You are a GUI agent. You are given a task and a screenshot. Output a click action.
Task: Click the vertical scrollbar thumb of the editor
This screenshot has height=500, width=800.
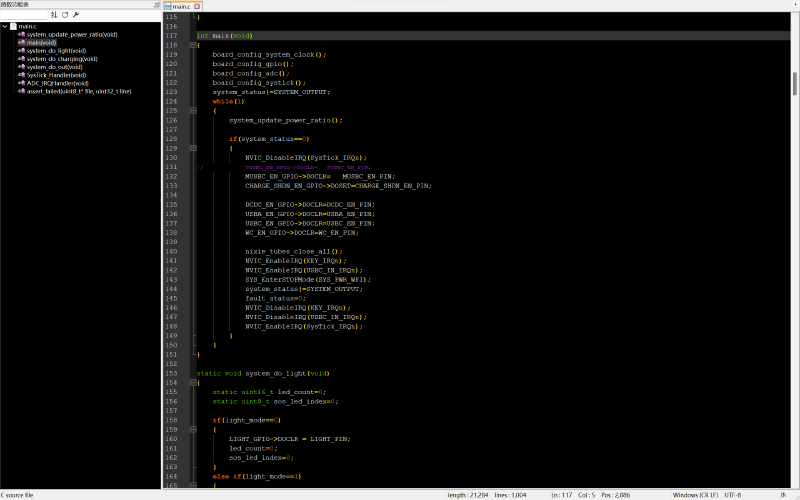pyautogui.click(x=794, y=84)
